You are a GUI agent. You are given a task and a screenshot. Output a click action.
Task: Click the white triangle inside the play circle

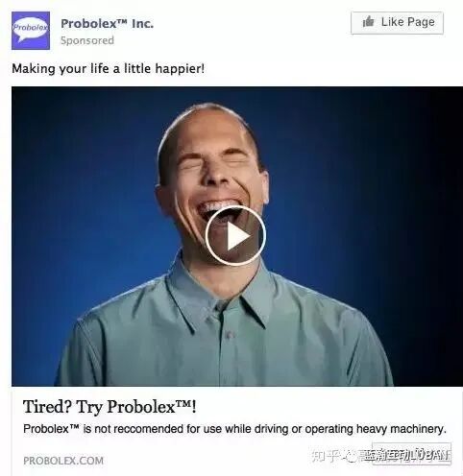[238, 236]
